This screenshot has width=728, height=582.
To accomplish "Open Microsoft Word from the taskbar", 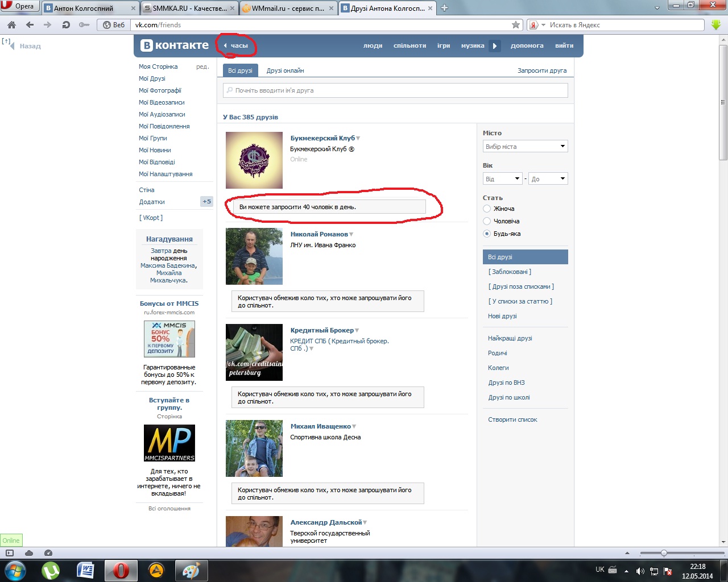I will (85, 570).
